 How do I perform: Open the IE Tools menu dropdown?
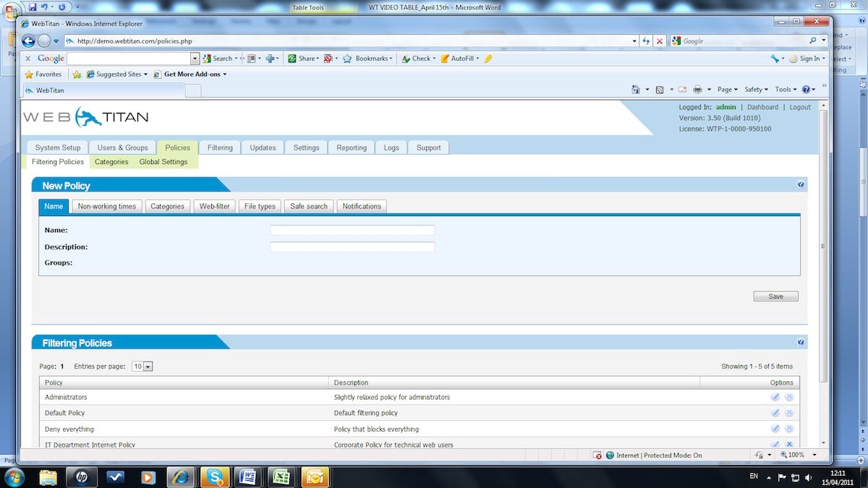click(x=786, y=90)
